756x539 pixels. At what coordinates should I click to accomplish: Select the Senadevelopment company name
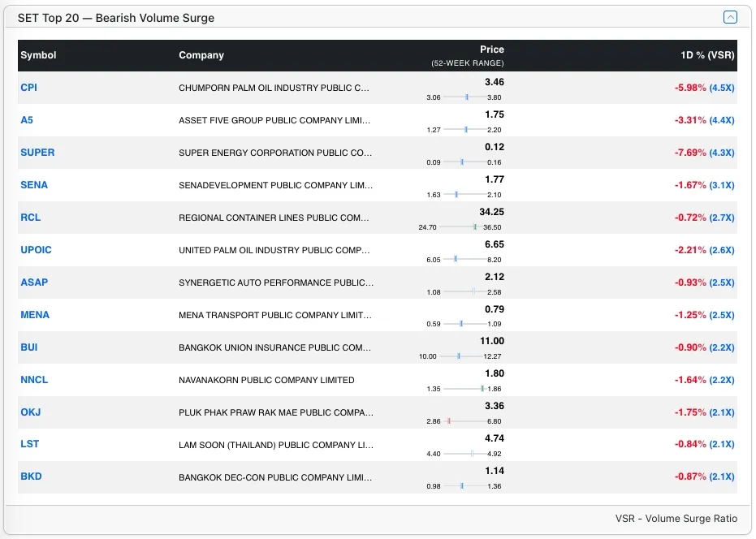coord(275,185)
